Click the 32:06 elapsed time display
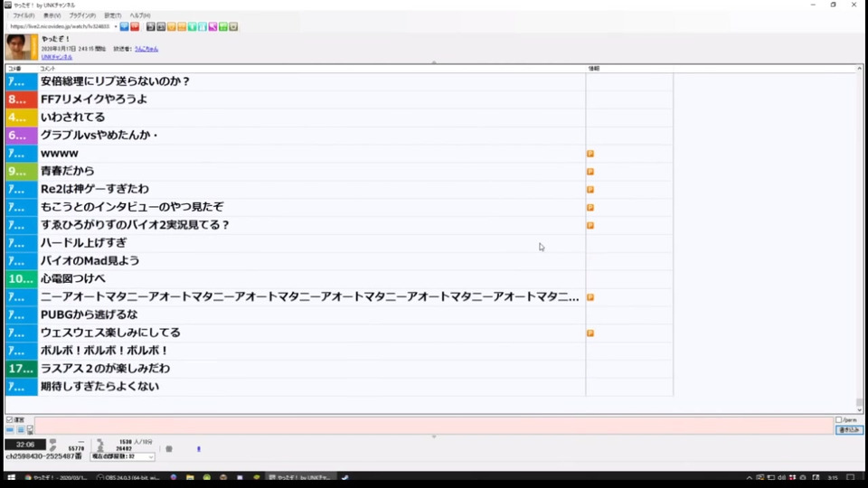Image resolution: width=868 pixels, height=488 pixels. (x=25, y=445)
